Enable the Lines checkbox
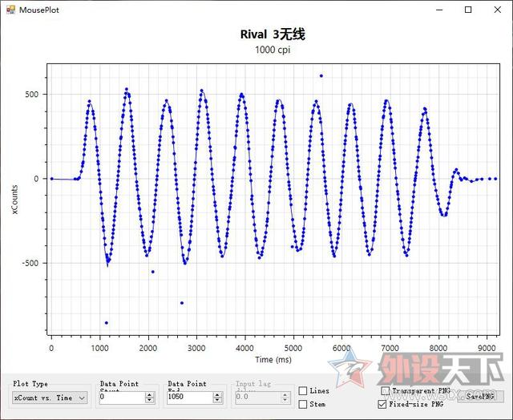Image resolution: width=513 pixels, height=420 pixels. pos(303,390)
